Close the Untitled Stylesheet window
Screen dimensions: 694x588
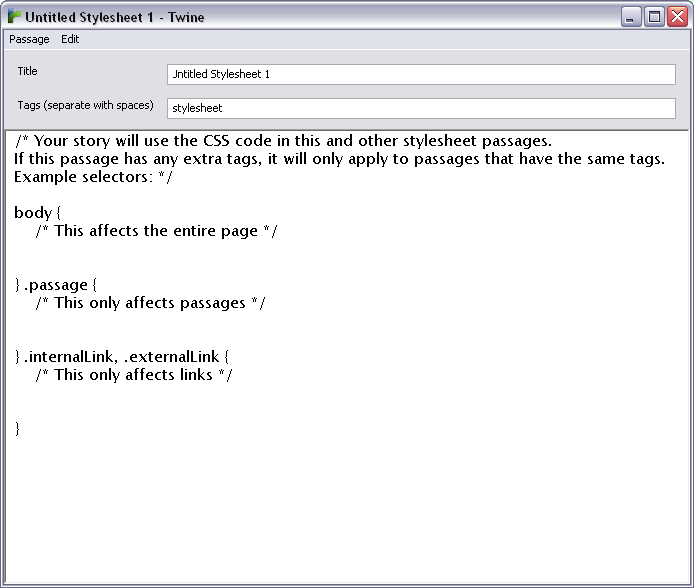click(676, 17)
